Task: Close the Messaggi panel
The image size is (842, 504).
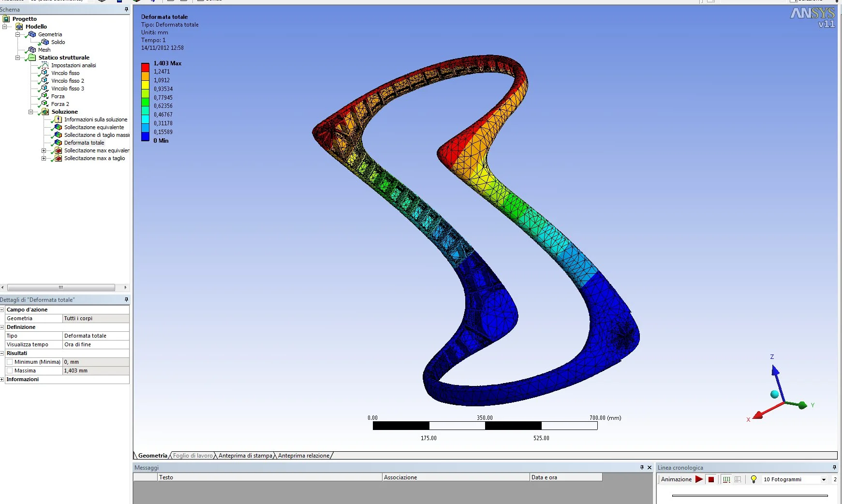Action: [650, 467]
